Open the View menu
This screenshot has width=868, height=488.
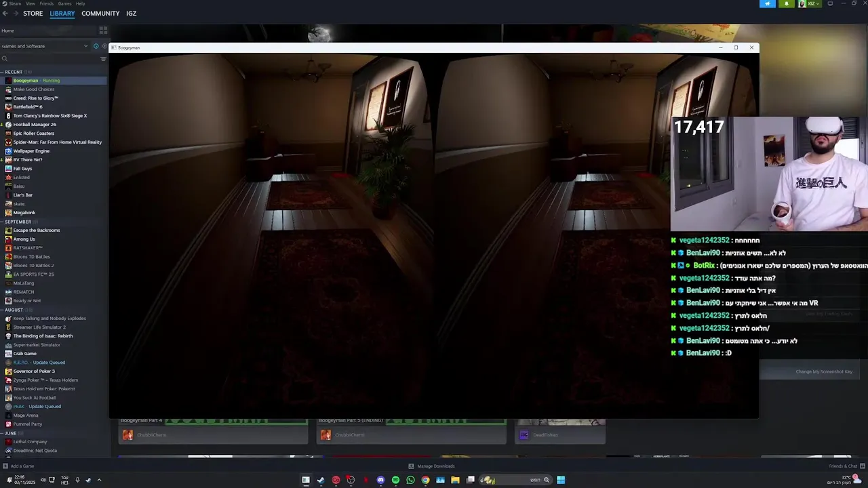tap(31, 3)
